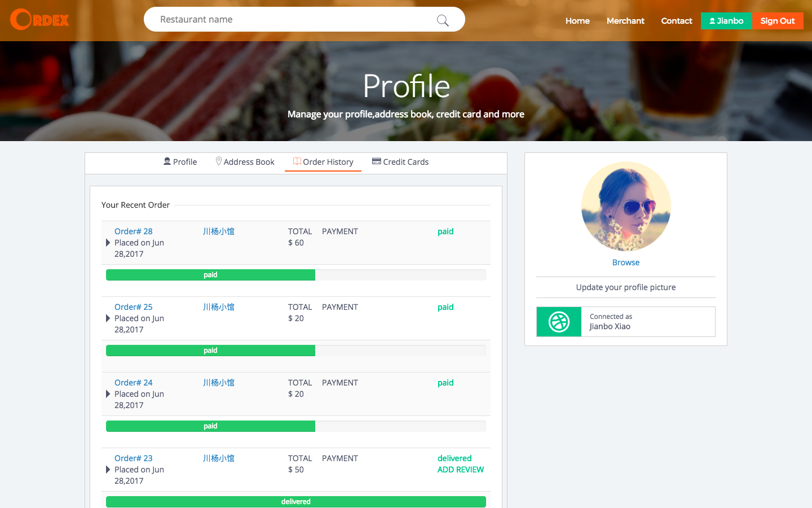Viewport: 812px width, 508px height.
Task: Click the Sign Out button
Action: pyautogui.click(x=778, y=21)
